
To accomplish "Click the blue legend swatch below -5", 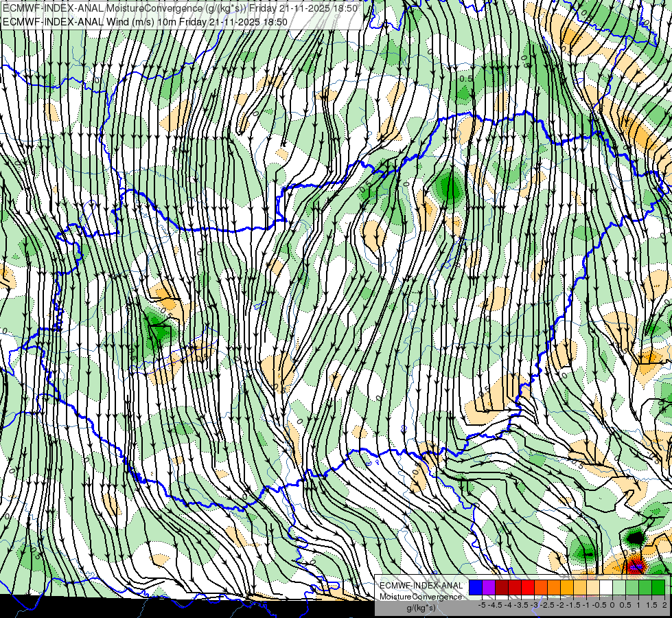I will click(476, 587).
